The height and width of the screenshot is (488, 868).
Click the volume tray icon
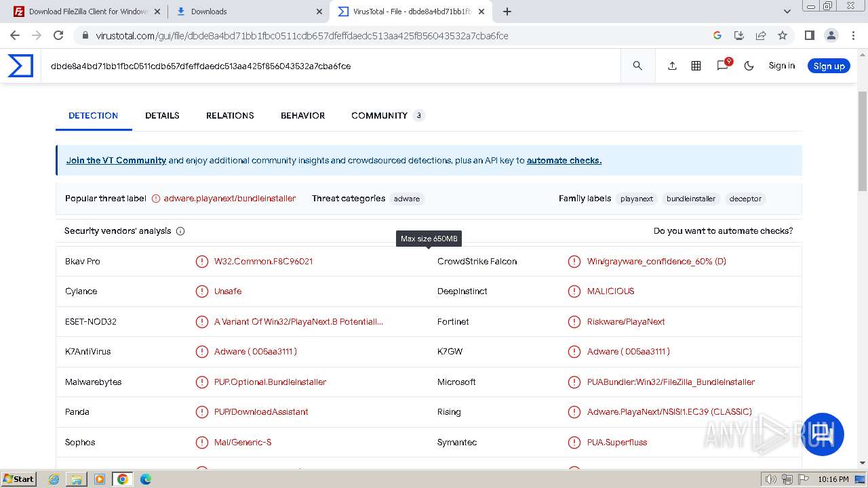coord(771,479)
